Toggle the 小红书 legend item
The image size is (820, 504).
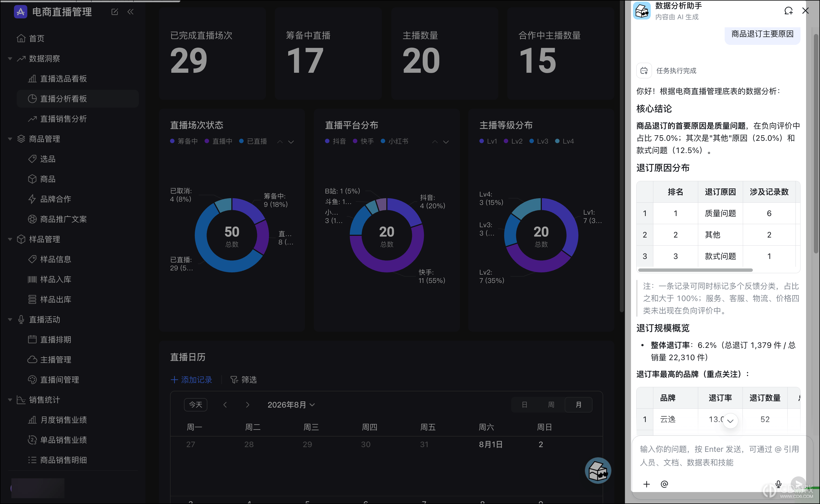click(394, 141)
